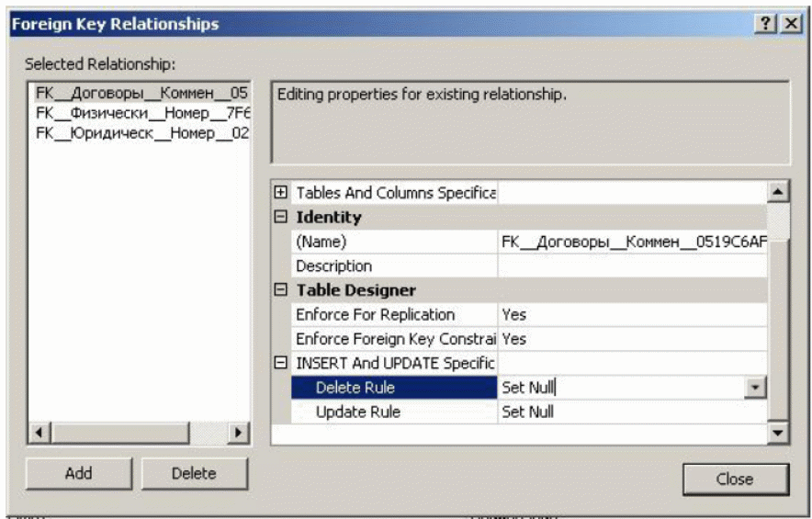Close the Foreign Key Relationships dialog via X

point(789,26)
